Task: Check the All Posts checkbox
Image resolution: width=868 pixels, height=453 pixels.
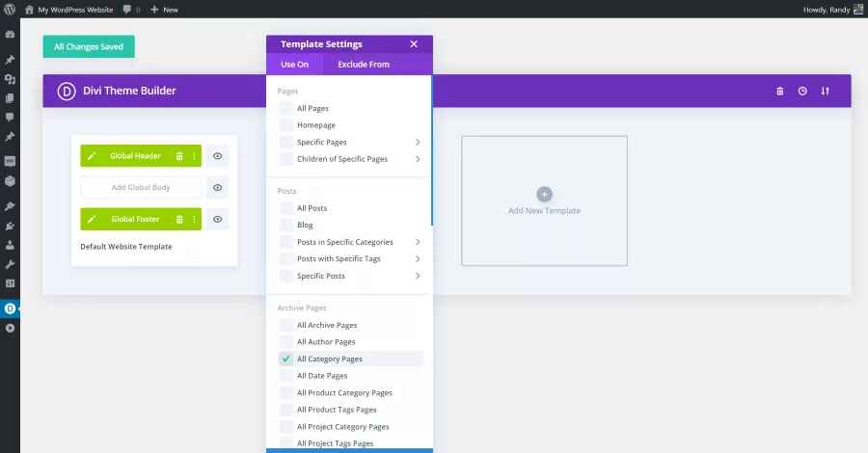Action: (285, 208)
